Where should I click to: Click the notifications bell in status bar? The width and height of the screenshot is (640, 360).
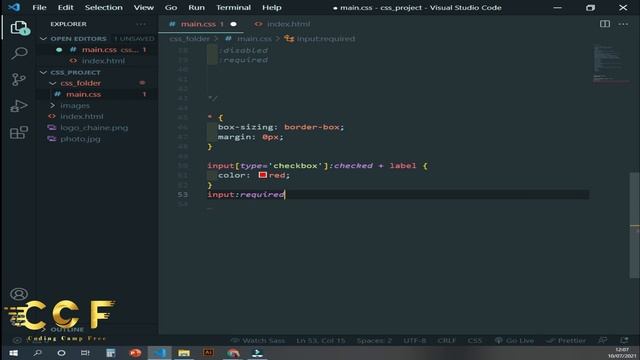624,340
